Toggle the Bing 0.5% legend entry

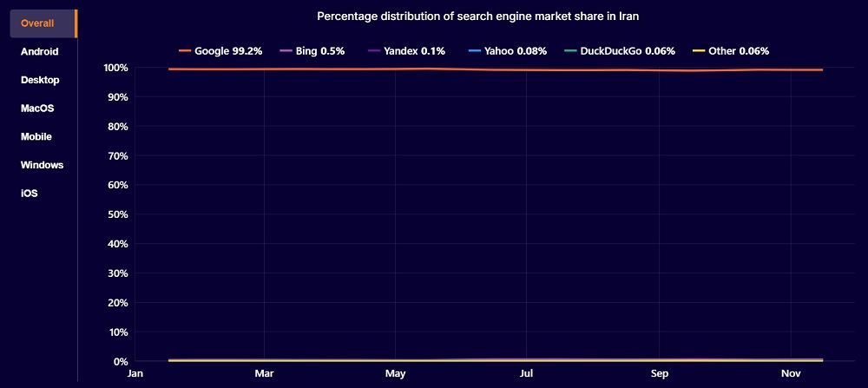pyautogui.click(x=319, y=51)
